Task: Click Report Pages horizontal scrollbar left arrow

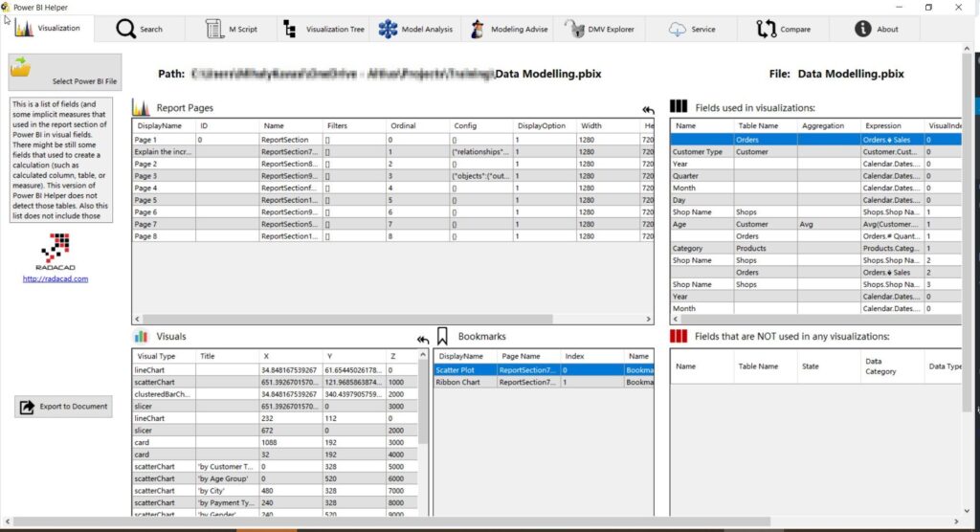Action: pyautogui.click(x=138, y=319)
